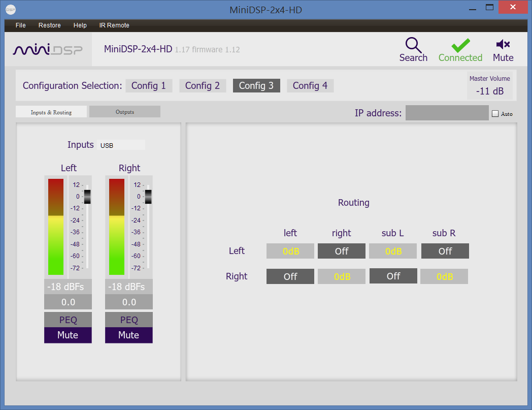Toggle routing Left input to right output
Image resolution: width=532 pixels, height=410 pixels.
click(342, 251)
